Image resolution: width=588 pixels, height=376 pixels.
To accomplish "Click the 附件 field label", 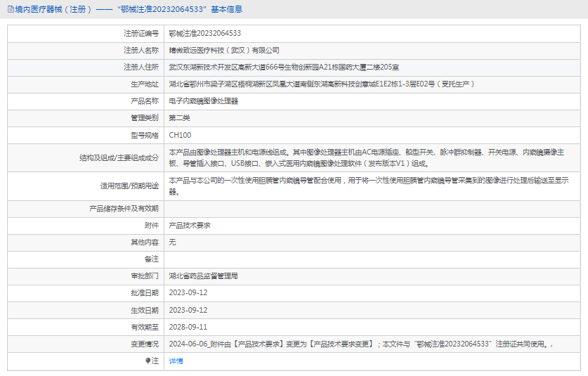I will click(152, 225).
